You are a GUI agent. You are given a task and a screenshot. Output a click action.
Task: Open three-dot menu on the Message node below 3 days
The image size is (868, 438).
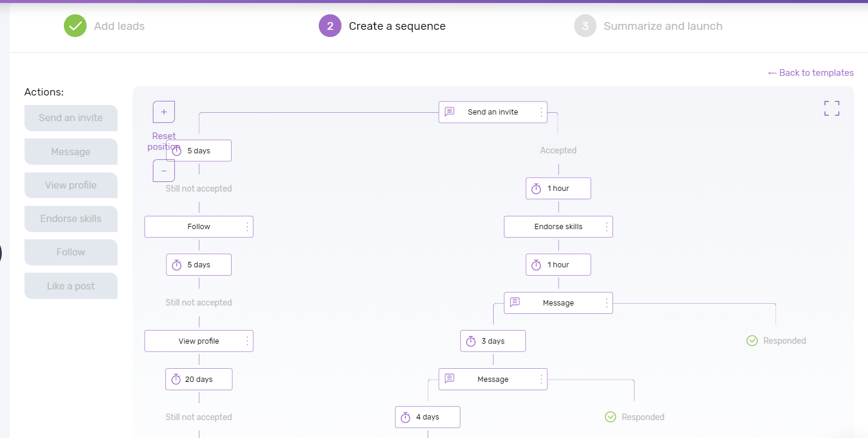(541, 379)
